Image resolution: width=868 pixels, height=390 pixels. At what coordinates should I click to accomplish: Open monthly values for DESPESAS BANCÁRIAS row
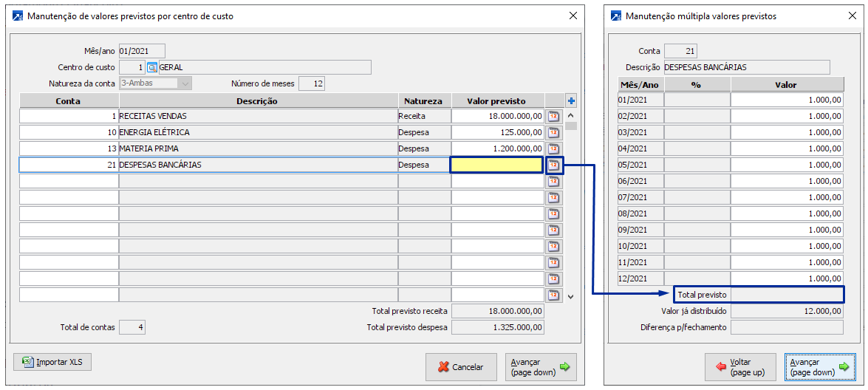553,165
